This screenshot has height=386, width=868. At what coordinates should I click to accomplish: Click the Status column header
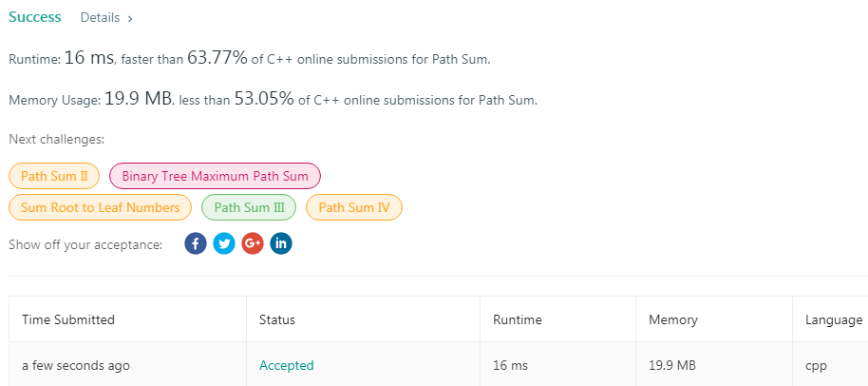tap(277, 319)
